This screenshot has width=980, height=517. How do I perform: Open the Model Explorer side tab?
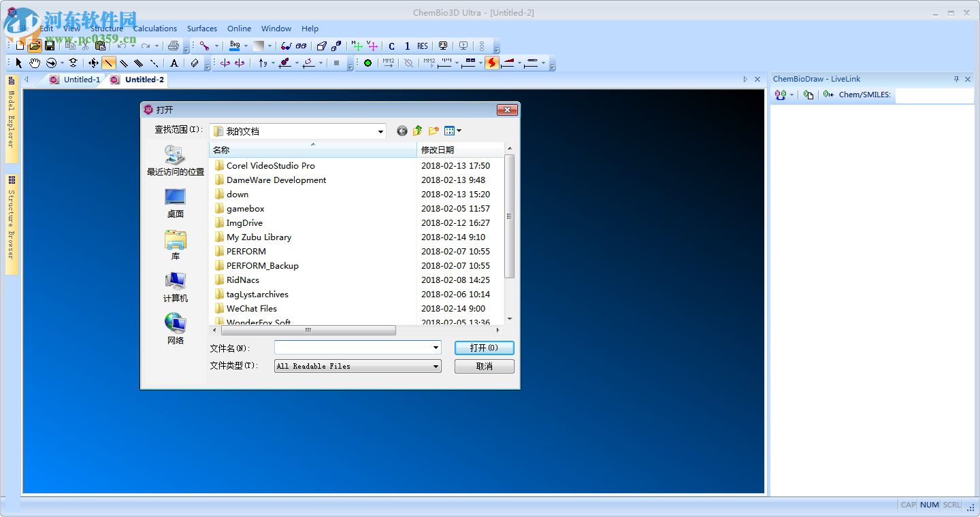(12, 119)
